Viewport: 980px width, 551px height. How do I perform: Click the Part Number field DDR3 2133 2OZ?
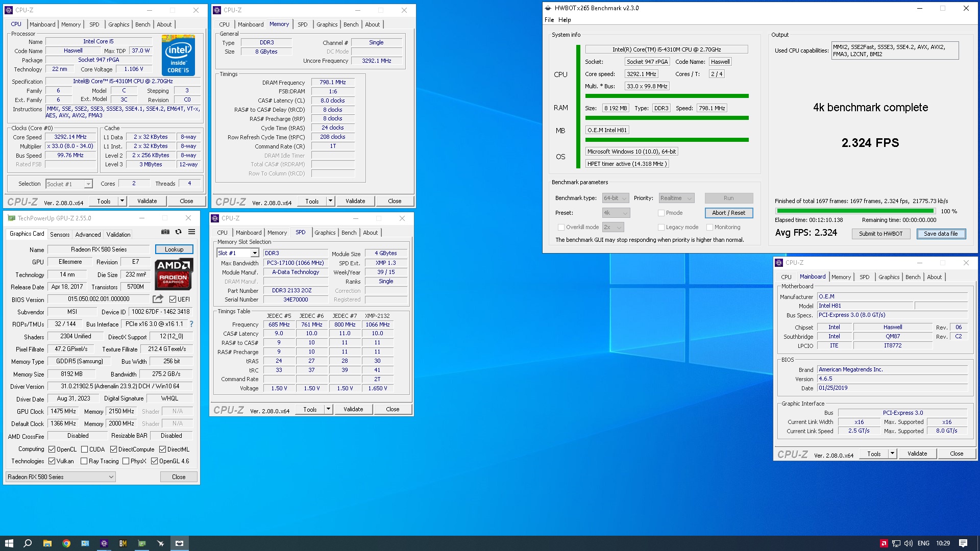click(296, 291)
